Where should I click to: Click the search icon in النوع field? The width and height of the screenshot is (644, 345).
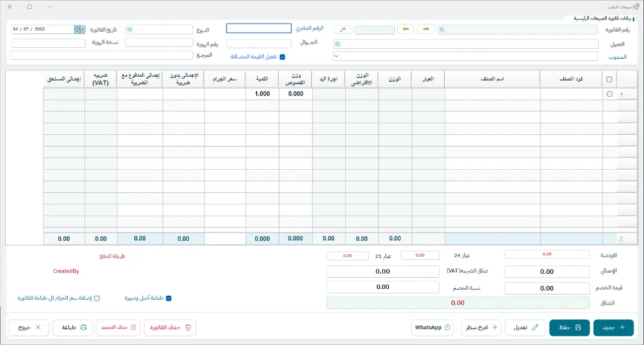pyautogui.click(x=129, y=29)
